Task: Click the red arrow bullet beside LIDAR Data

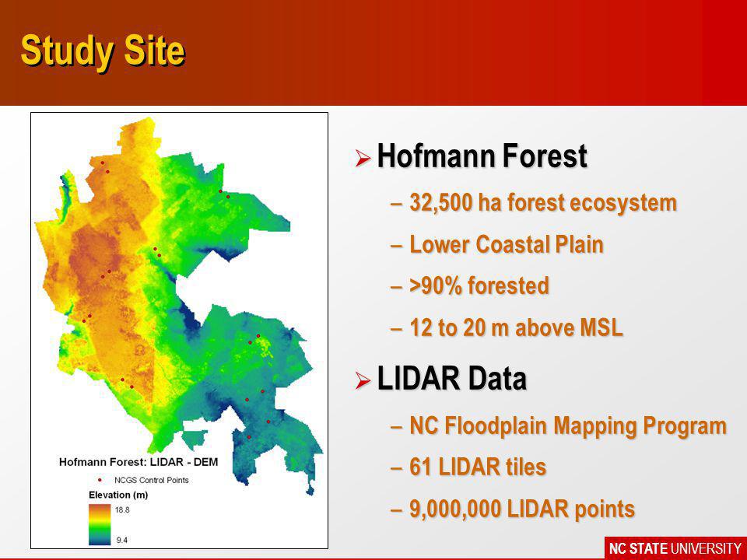Action: pos(363,380)
